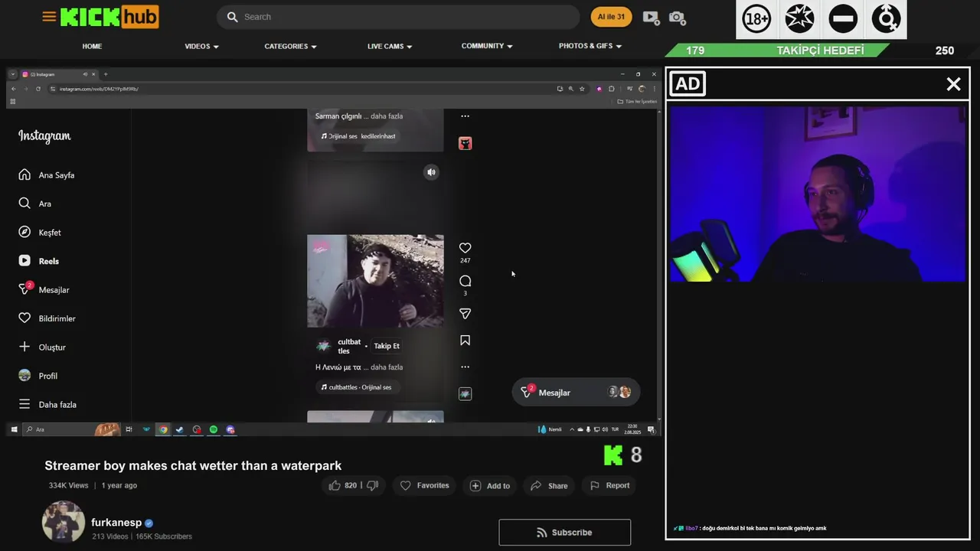Open 'Orijinal ses kedilerinhast' audio link
Viewport: 980px width, 551px height.
tap(358, 136)
